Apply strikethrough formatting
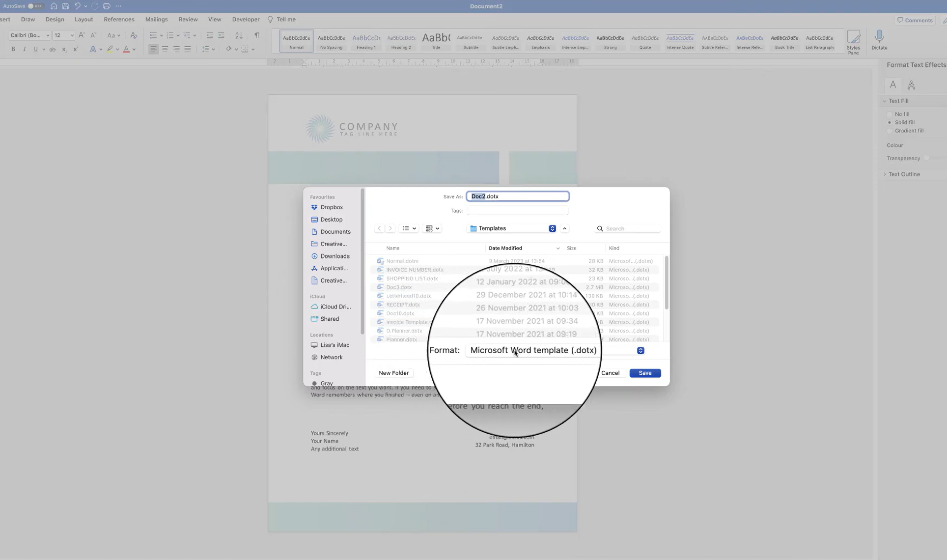The image size is (947, 560). tap(52, 49)
